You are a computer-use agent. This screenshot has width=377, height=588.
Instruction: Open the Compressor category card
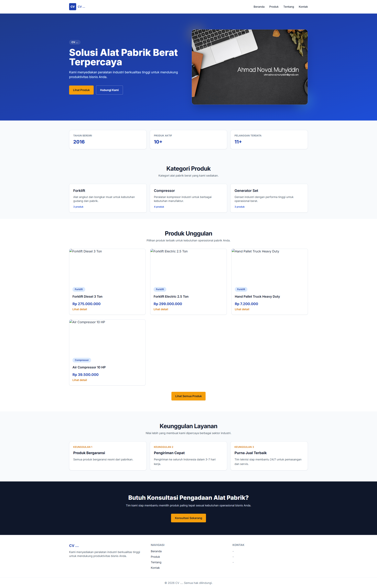point(188,198)
